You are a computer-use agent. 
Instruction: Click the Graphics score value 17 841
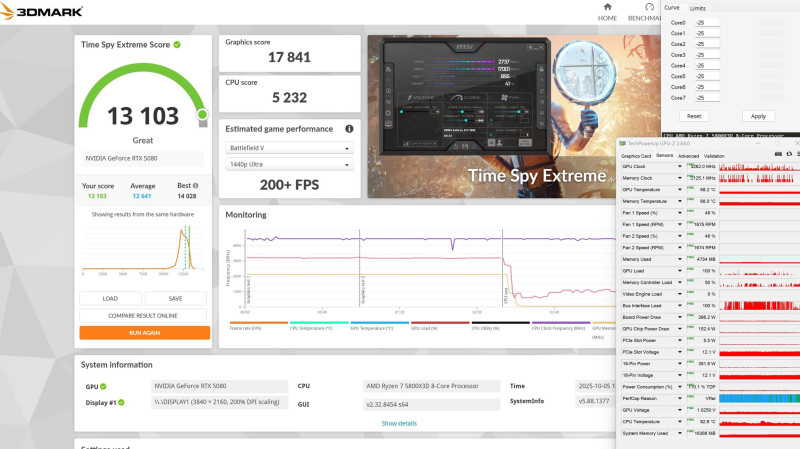tap(289, 57)
